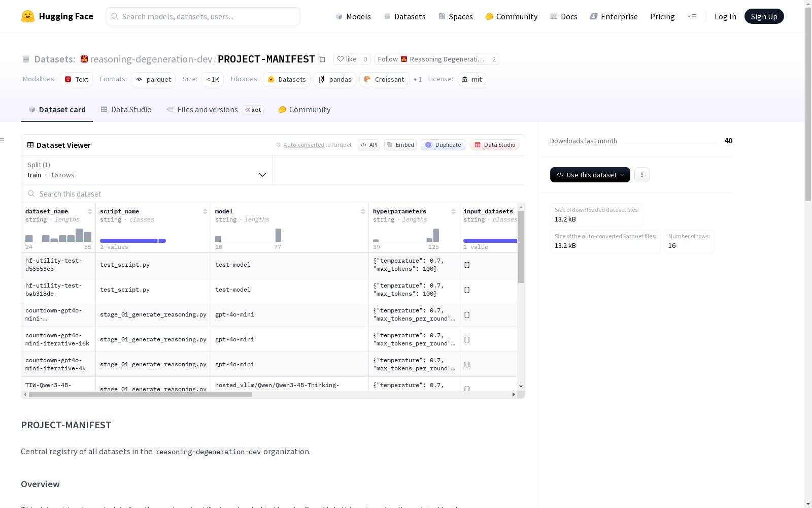This screenshot has width=812, height=508.
Task: Select the parquet format tag
Action: point(153,79)
